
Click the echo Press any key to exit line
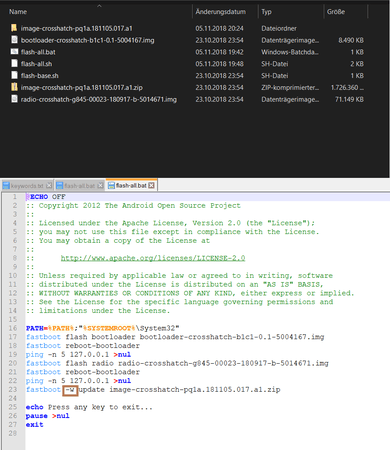(89, 407)
